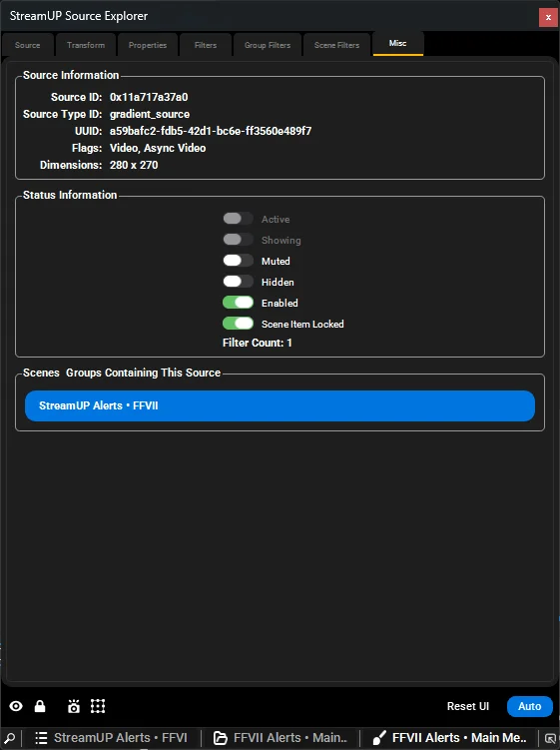Click the icon at the bottom-right corner

550,738
